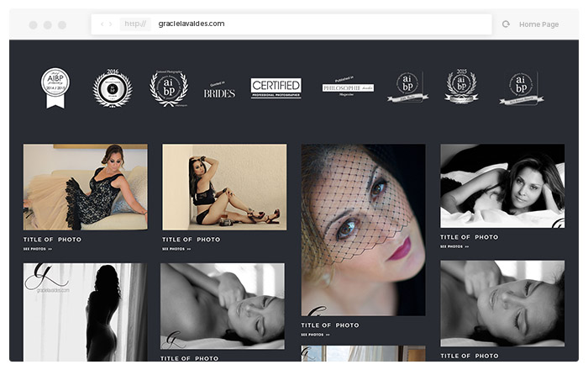Open the AIBP 2014/2015 ribbon badge
Viewport: 588px width, 370px height.
(55, 87)
